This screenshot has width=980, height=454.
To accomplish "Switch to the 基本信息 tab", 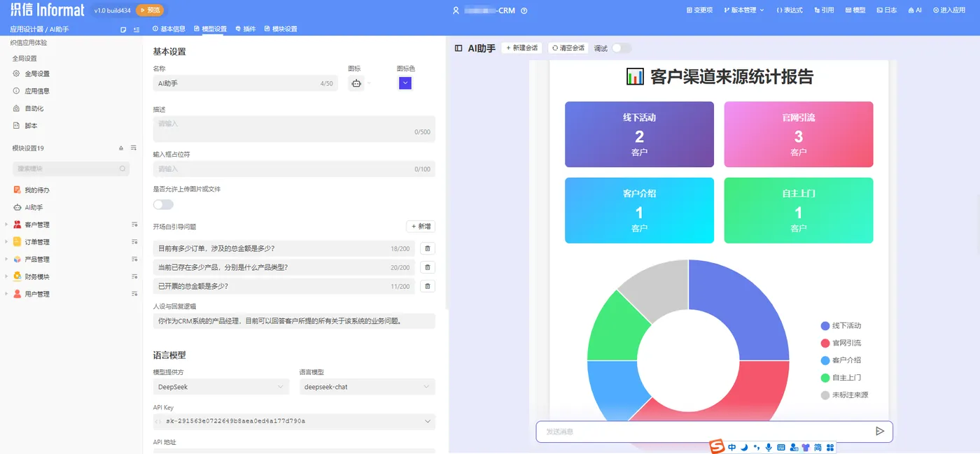I will 169,29.
